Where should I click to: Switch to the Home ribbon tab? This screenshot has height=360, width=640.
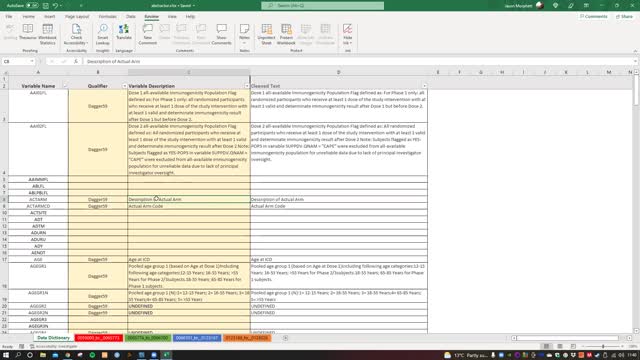(29, 17)
